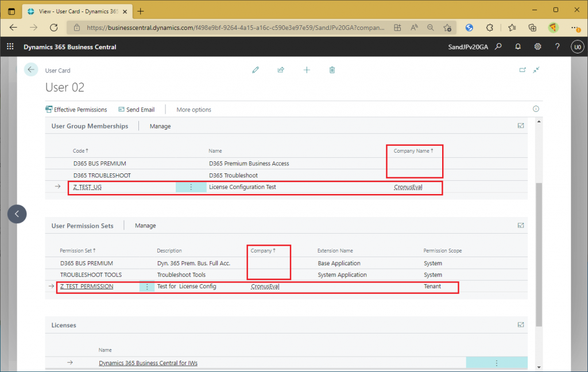The width and height of the screenshot is (588, 372).
Task: Click the browser favorites star icon
Action: [447, 28]
